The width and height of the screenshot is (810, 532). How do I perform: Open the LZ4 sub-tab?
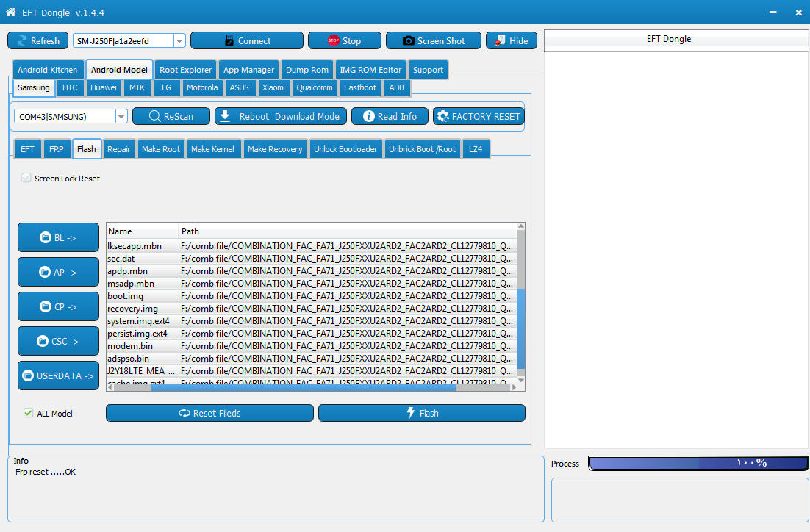click(476, 149)
